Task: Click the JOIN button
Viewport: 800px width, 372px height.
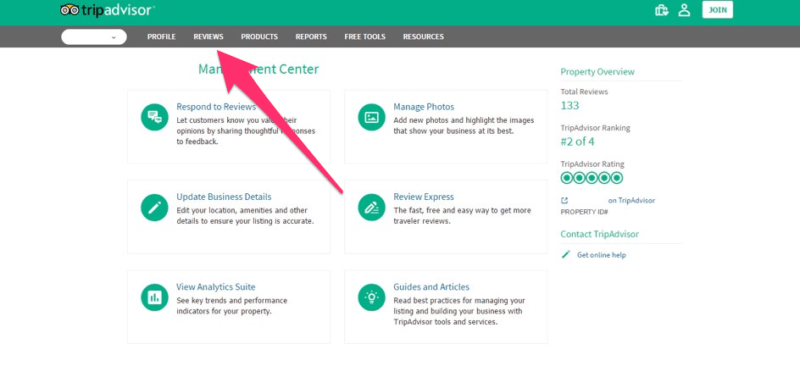Action: tap(717, 10)
